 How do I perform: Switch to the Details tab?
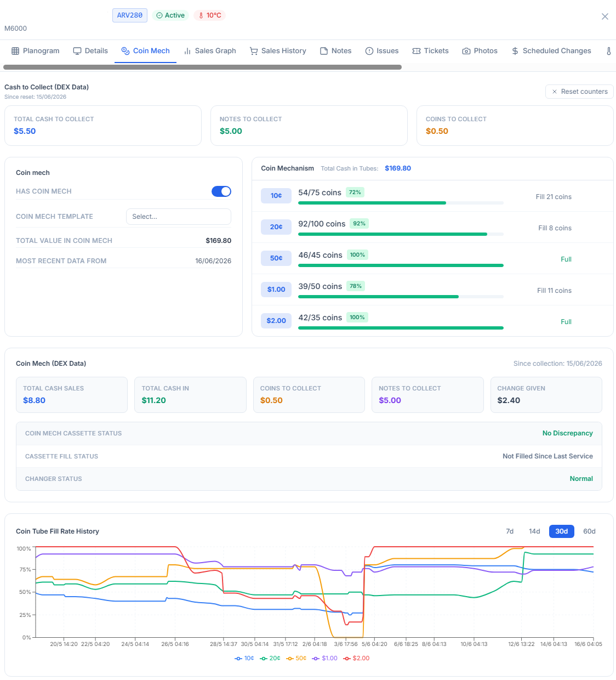[x=90, y=51]
